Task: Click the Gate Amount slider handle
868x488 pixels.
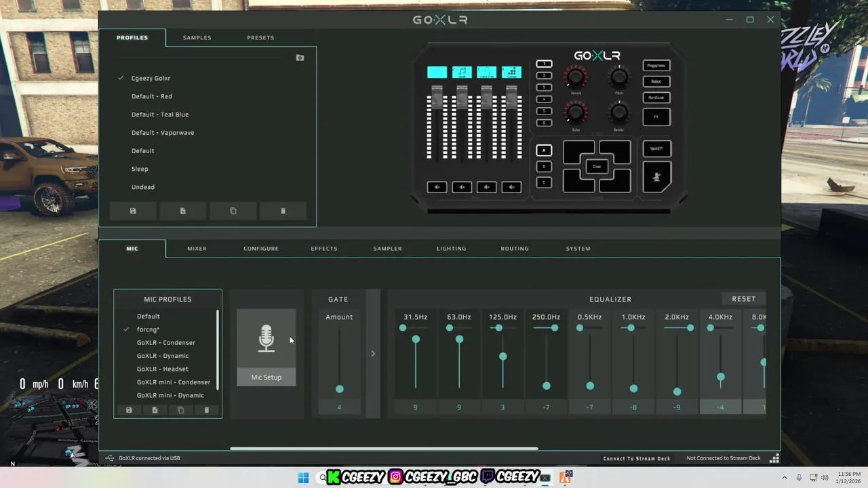Action: 340,389
